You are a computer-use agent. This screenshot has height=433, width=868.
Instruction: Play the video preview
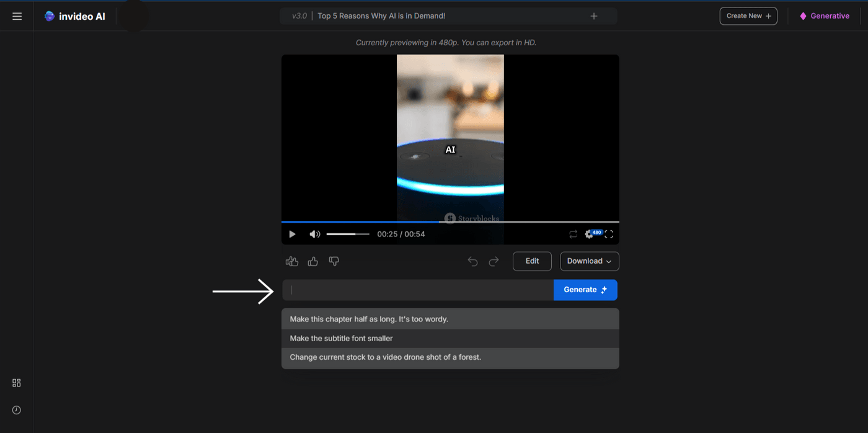[291, 234]
